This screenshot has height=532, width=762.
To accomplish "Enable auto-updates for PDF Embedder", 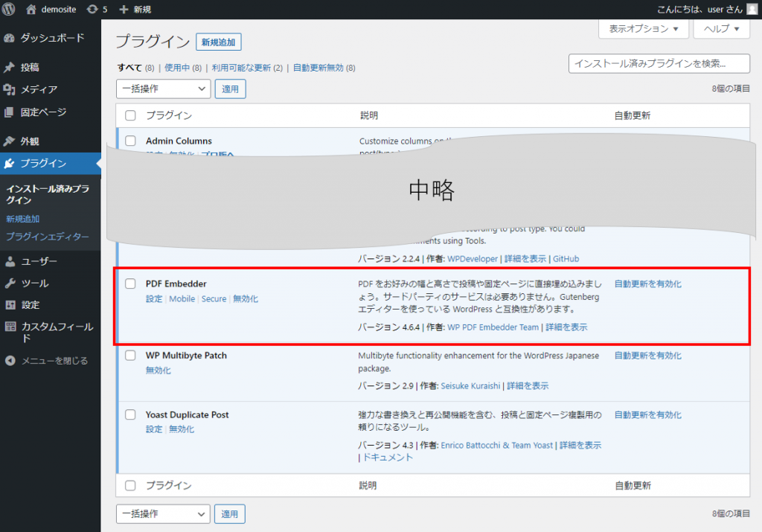I will click(647, 283).
